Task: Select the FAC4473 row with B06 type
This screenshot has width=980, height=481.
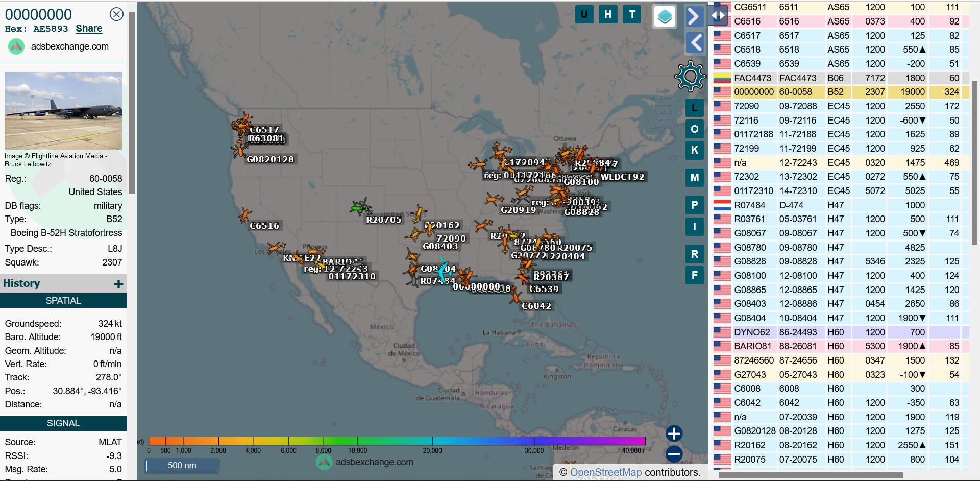Action: [841, 78]
